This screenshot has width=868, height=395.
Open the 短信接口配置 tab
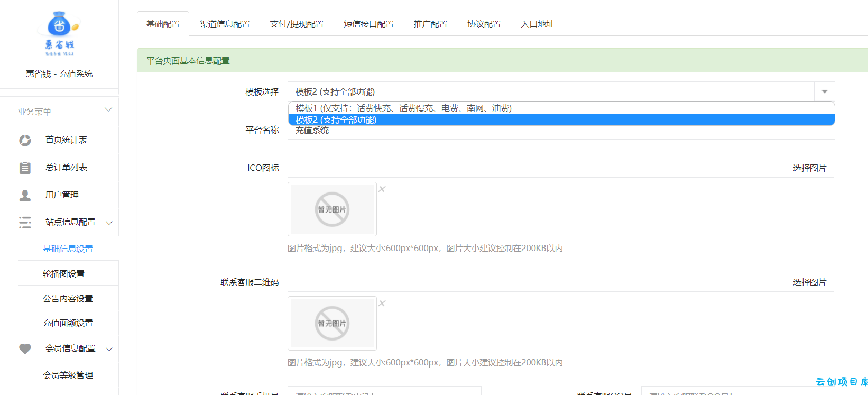368,24
